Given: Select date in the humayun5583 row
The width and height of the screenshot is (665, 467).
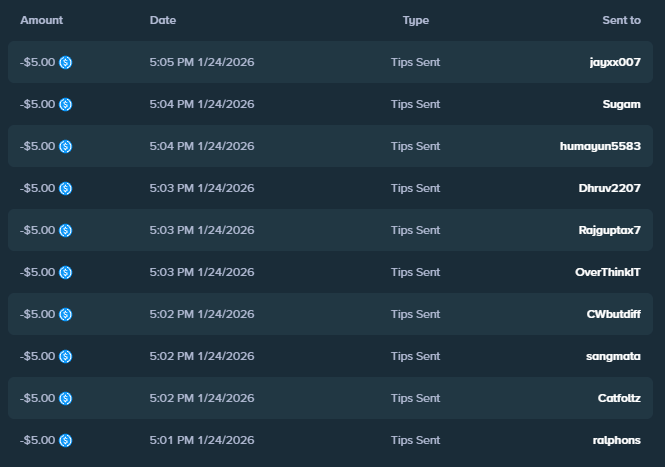Looking at the screenshot, I should coord(202,146).
